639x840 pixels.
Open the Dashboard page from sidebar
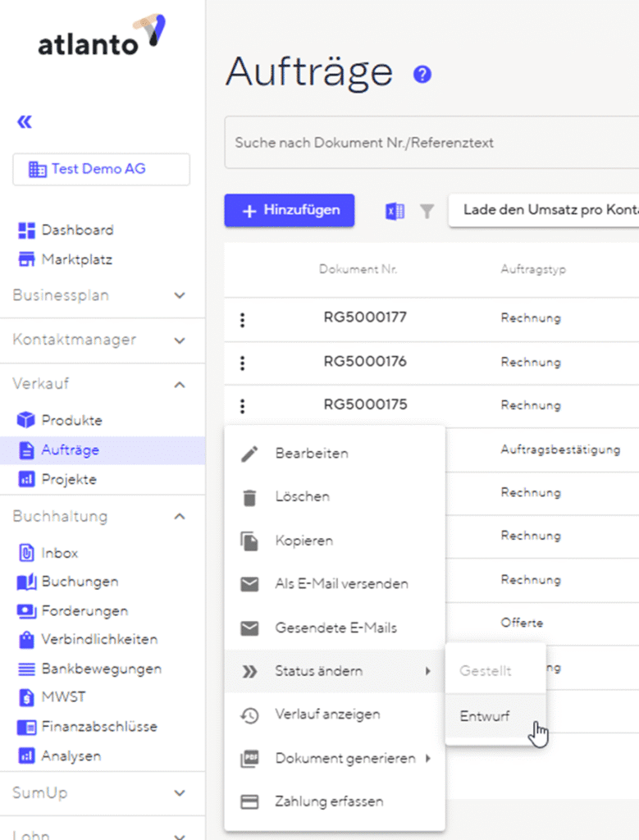point(77,231)
